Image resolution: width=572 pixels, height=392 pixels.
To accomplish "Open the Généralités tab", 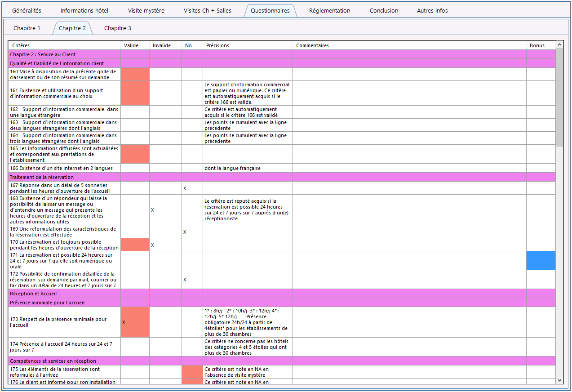I will (x=27, y=10).
